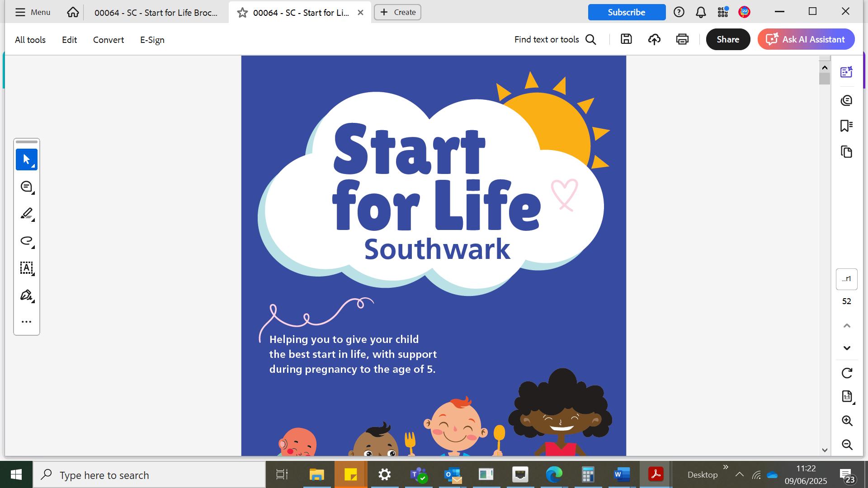Open the Convert menu
The height and width of the screenshot is (488, 868).
[108, 40]
